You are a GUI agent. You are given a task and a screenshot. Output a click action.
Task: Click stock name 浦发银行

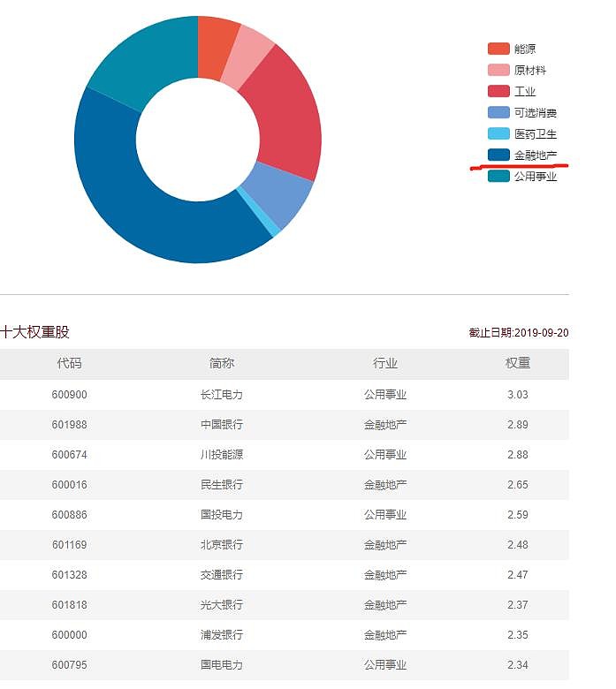222,635
